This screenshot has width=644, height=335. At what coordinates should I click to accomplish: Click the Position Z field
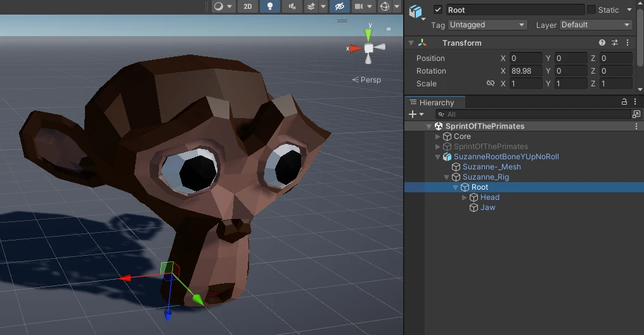tap(615, 58)
